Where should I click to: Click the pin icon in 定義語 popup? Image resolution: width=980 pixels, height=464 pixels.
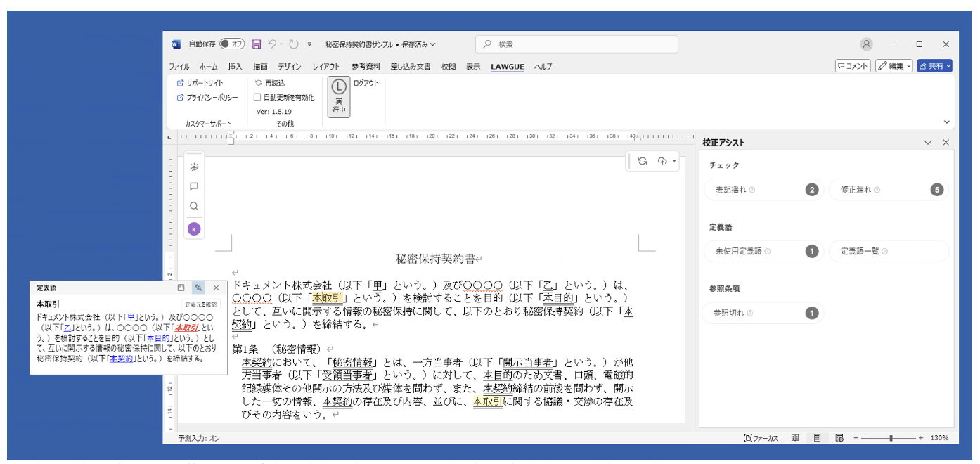(x=198, y=288)
